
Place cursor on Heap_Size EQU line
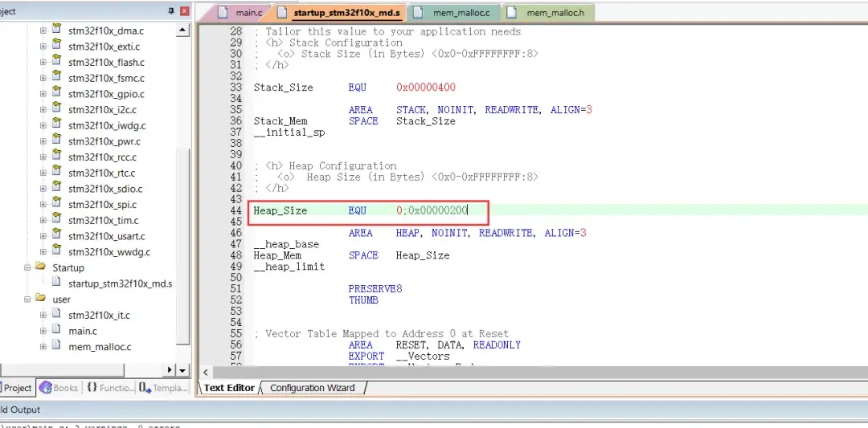point(558,210)
